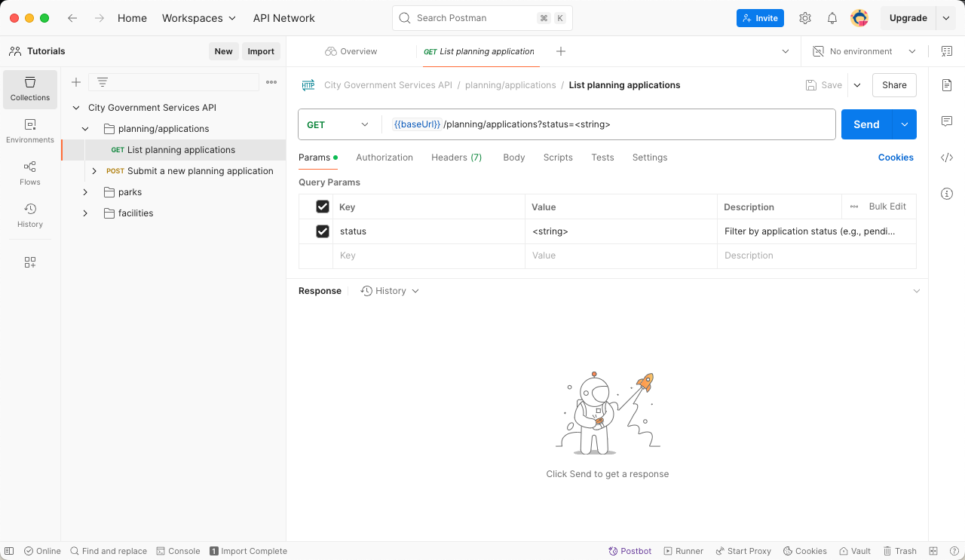Viewport: 965px width, 560px height.
Task: Open notifications bell icon
Action: (x=832, y=18)
